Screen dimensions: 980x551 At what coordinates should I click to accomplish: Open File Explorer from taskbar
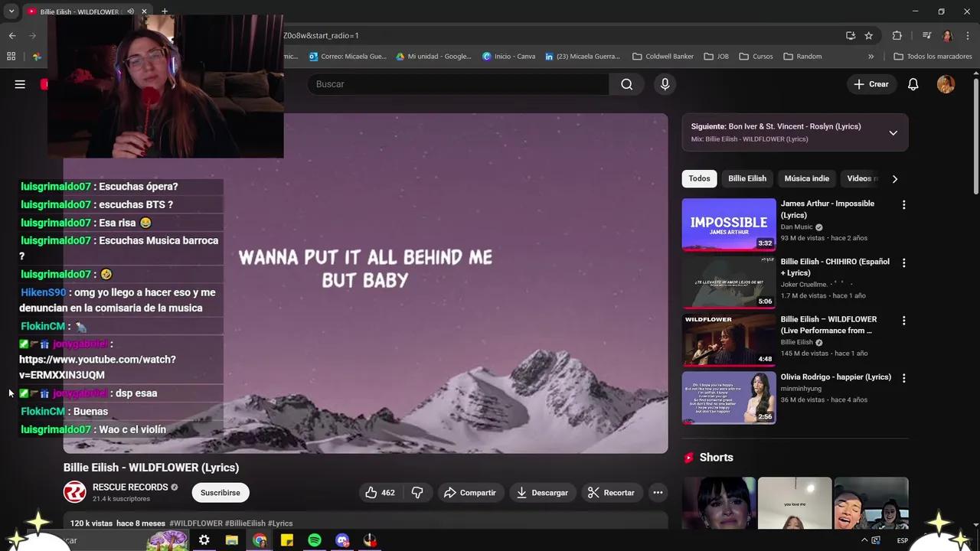[x=232, y=540]
